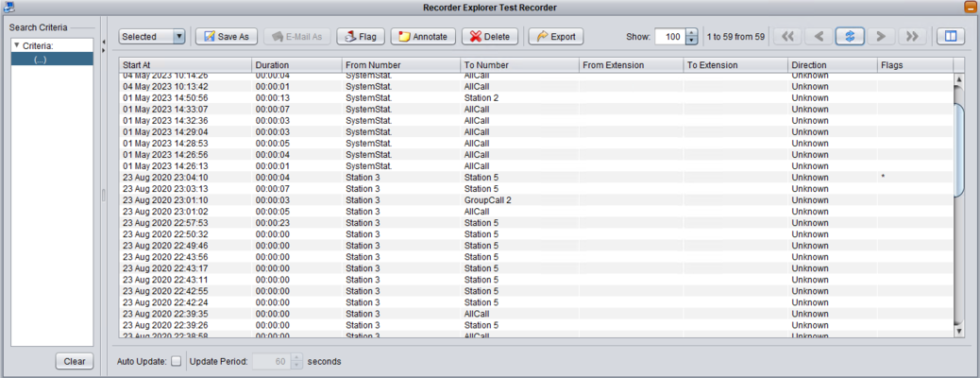Click the Flags column header
This screenshot has height=378, width=980.
coord(915,65)
